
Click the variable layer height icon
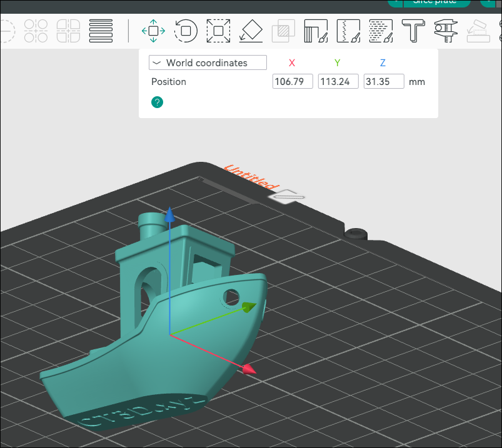coord(101,31)
